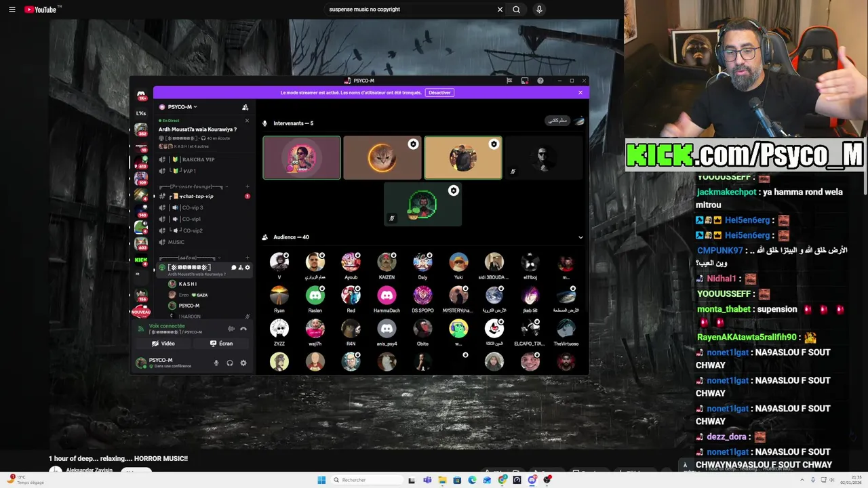The width and height of the screenshot is (868, 488).
Task: Mute the microphone in user panel
Action: pyautogui.click(x=216, y=363)
